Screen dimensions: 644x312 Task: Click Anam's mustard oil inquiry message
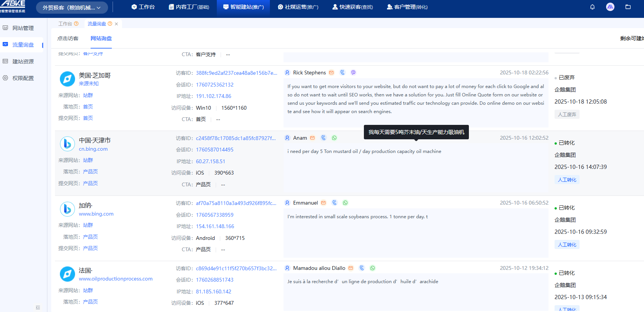[x=364, y=151]
